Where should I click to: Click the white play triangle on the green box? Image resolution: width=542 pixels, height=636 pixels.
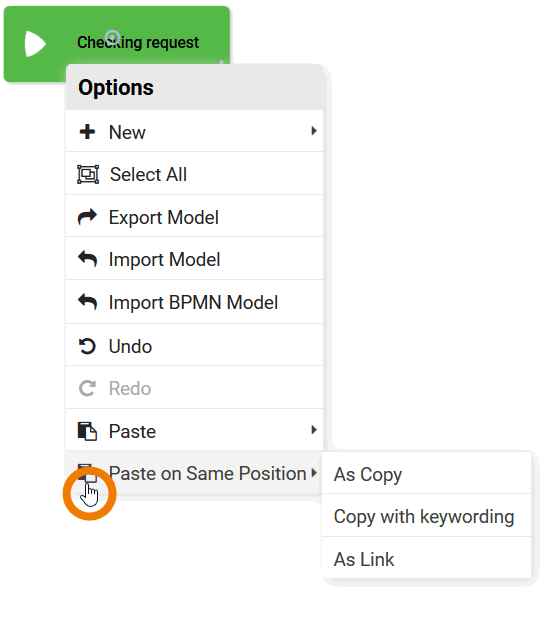pyautogui.click(x=35, y=43)
